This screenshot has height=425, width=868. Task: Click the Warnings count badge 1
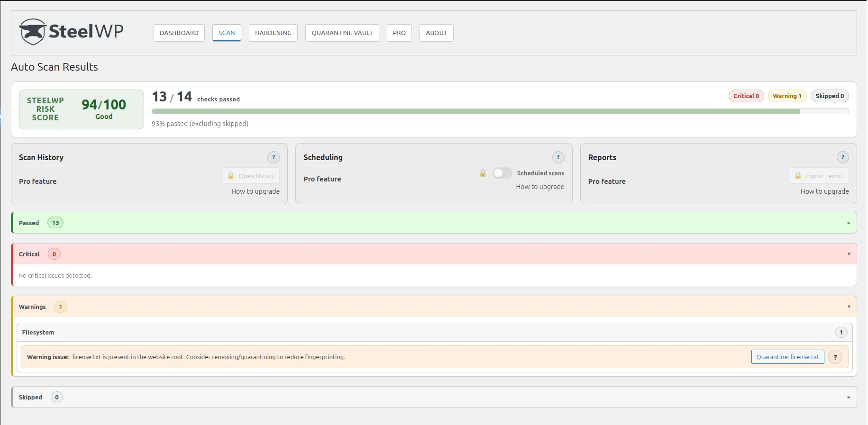click(x=60, y=307)
